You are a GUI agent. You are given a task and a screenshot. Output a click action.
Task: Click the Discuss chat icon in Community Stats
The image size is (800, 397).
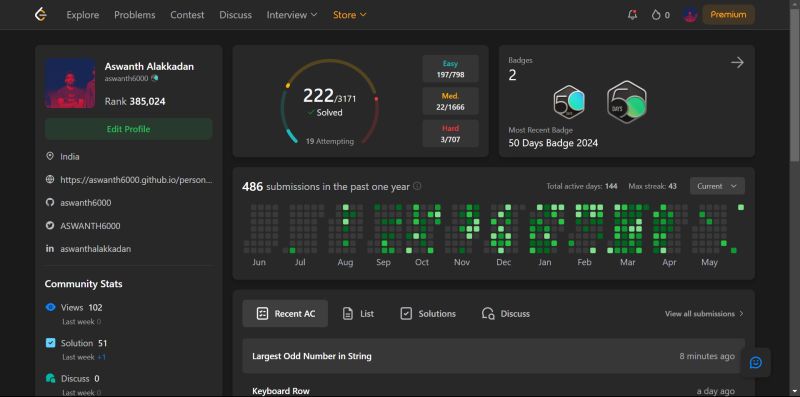(51, 378)
